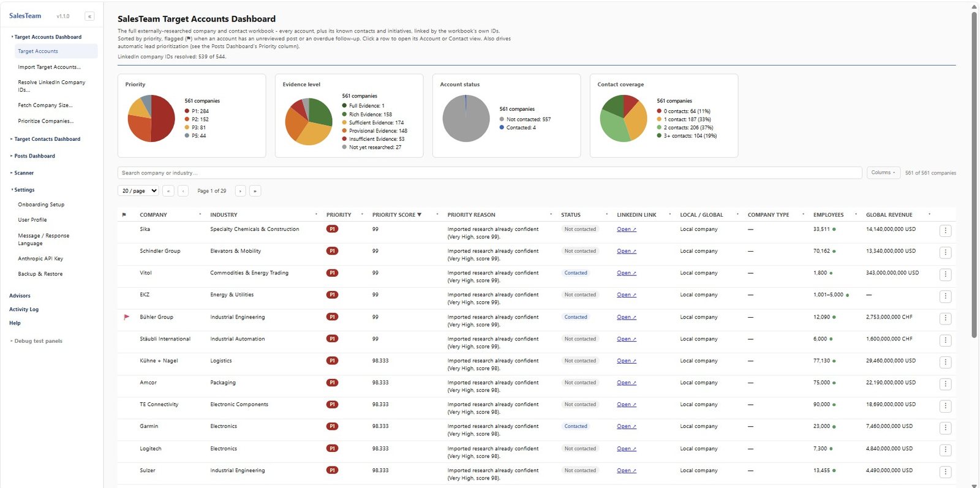Go to the previous page of results
The image size is (980, 488).
pos(183,191)
